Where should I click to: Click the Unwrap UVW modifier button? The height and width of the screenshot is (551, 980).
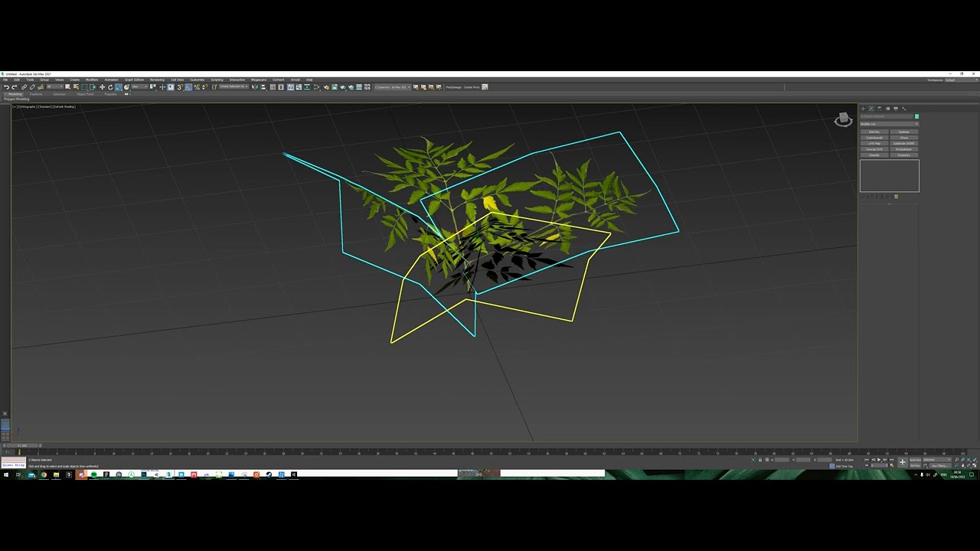874,149
